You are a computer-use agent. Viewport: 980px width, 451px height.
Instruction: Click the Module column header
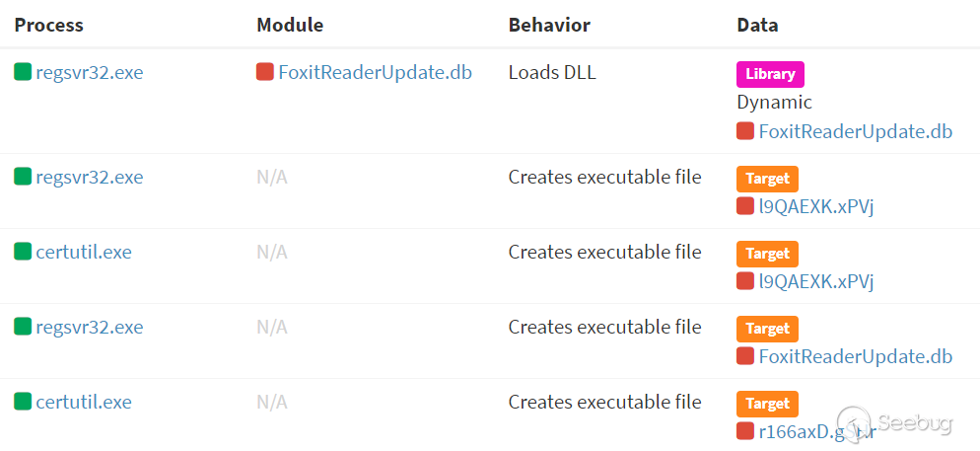290,25
